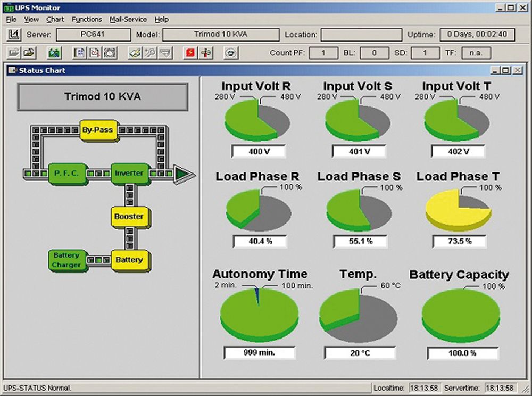This screenshot has width=532, height=396.
Task: Click the Server field showing PC641
Action: tap(93, 35)
